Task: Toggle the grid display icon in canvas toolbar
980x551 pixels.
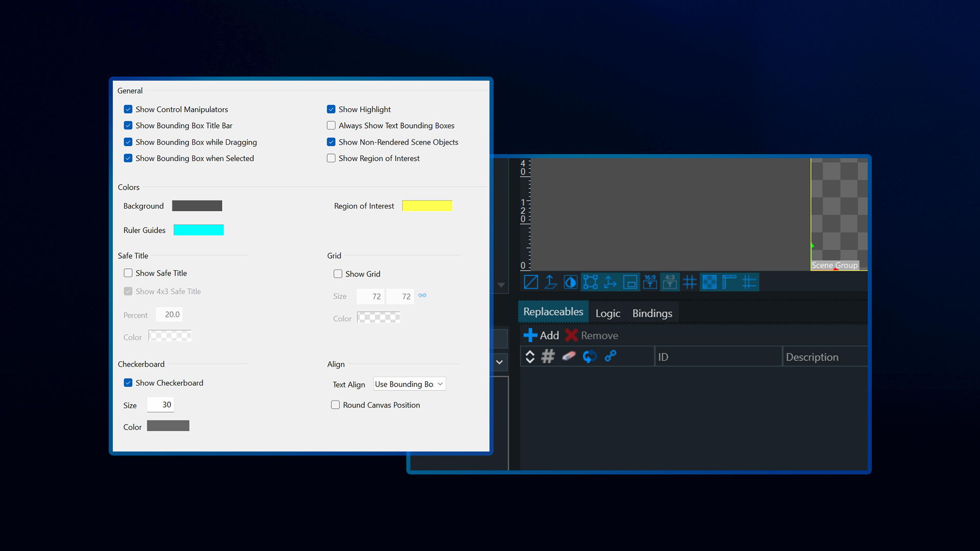Action: (690, 282)
